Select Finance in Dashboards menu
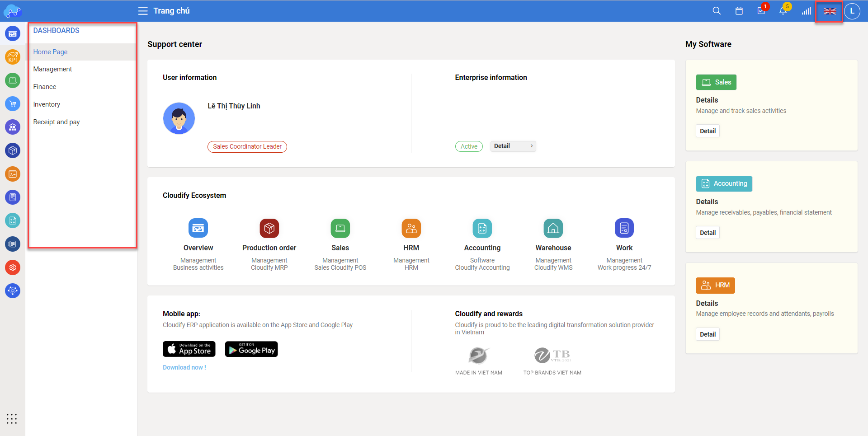 click(x=82, y=87)
